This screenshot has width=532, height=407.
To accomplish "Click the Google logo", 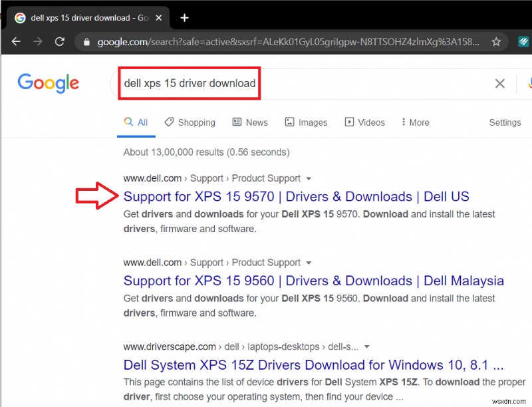I will coord(47,83).
